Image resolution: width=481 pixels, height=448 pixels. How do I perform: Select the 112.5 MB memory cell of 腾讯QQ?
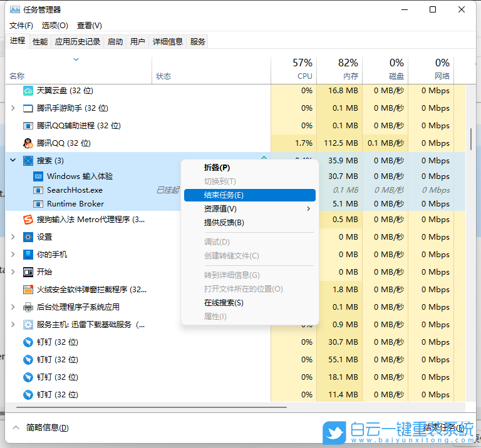[x=339, y=143]
